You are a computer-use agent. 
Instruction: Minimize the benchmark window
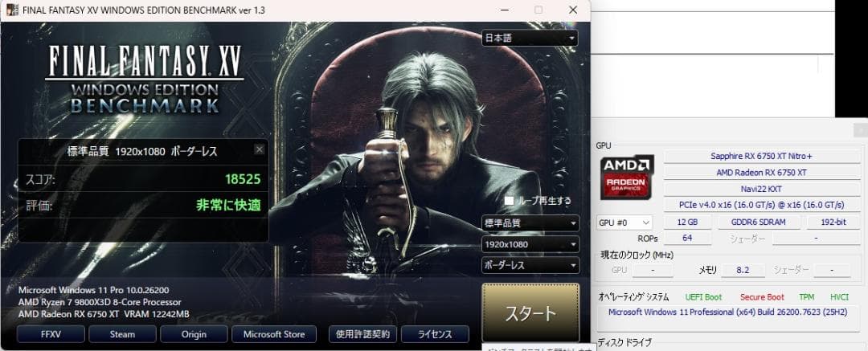click(x=504, y=10)
